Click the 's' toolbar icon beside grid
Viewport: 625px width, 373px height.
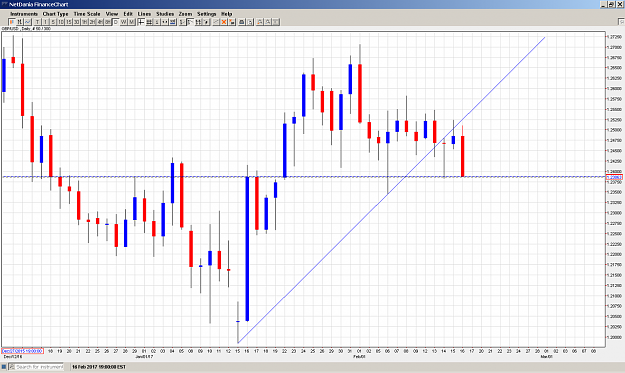[157, 22]
